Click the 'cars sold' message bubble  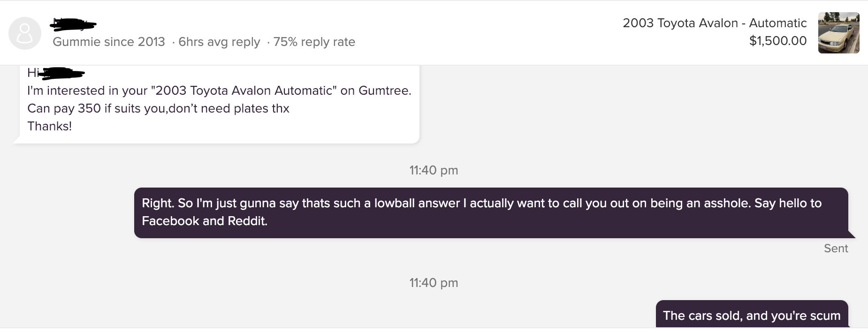pos(752,316)
